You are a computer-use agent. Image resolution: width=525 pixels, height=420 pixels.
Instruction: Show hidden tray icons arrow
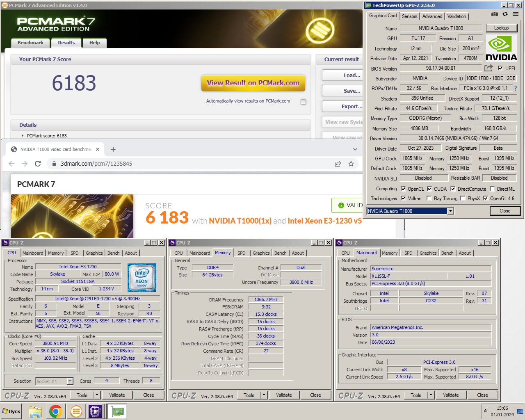tap(486, 411)
